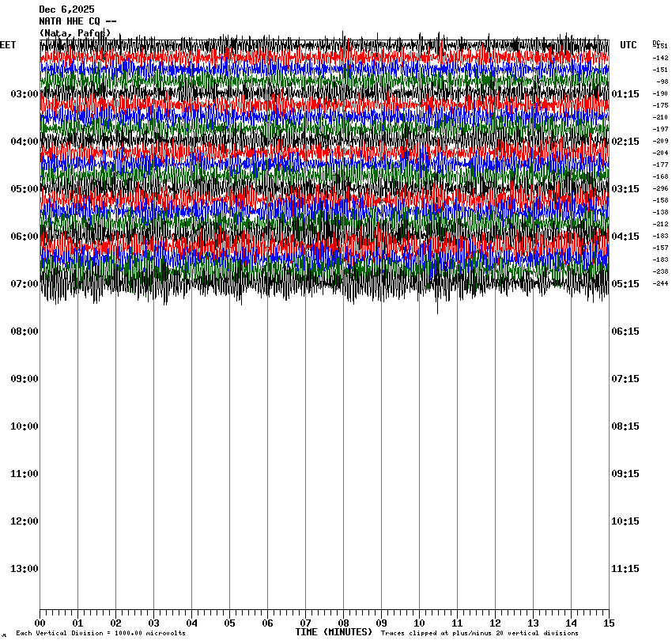
Task: Click the 08 minute mark on bottom axis
Action: (343, 623)
